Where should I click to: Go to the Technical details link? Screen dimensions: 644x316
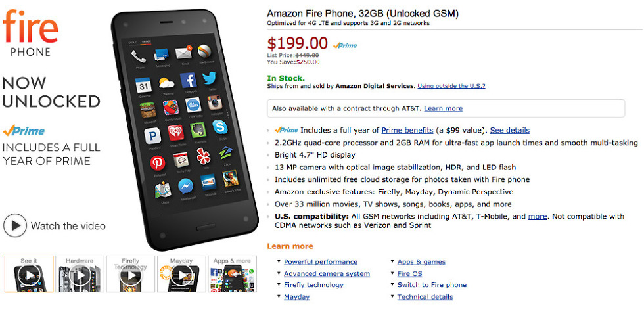[x=425, y=297]
